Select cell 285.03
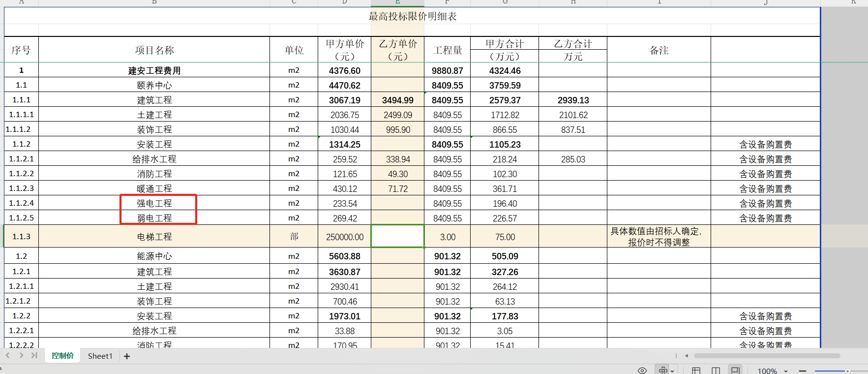Image resolution: width=868 pixels, height=374 pixels. pos(573,159)
